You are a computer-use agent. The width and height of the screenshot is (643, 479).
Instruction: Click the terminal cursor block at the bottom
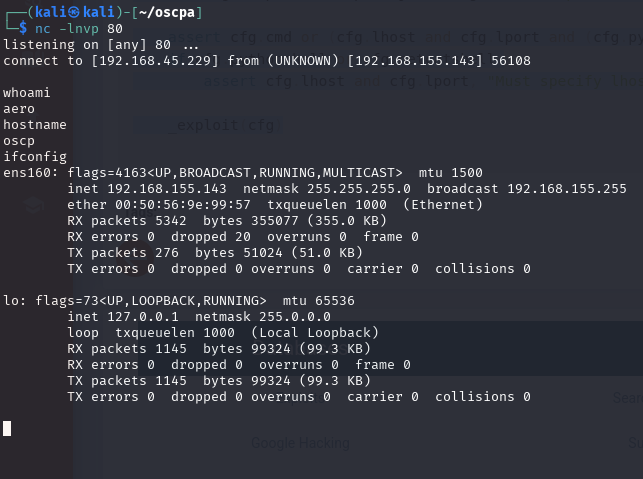(7, 429)
